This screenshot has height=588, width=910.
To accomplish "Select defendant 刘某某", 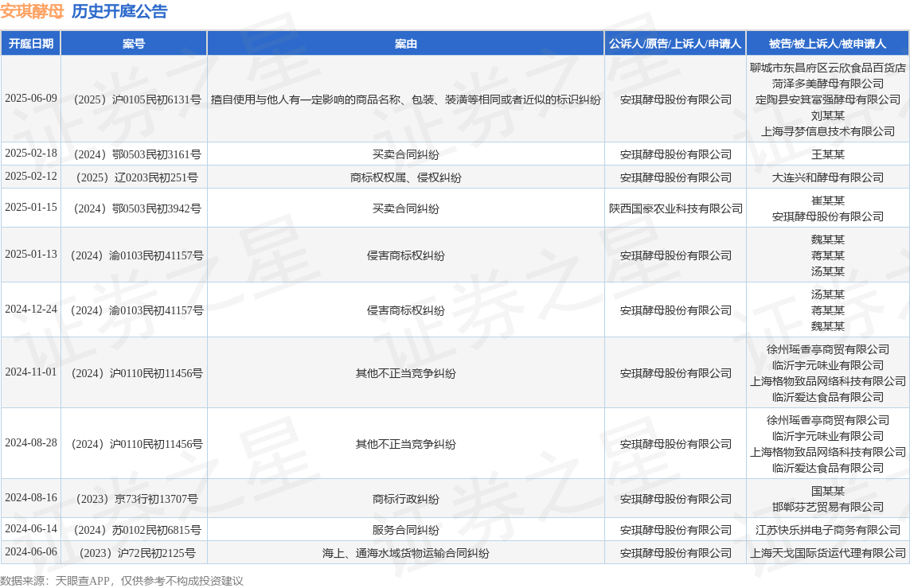I will pos(827,116).
